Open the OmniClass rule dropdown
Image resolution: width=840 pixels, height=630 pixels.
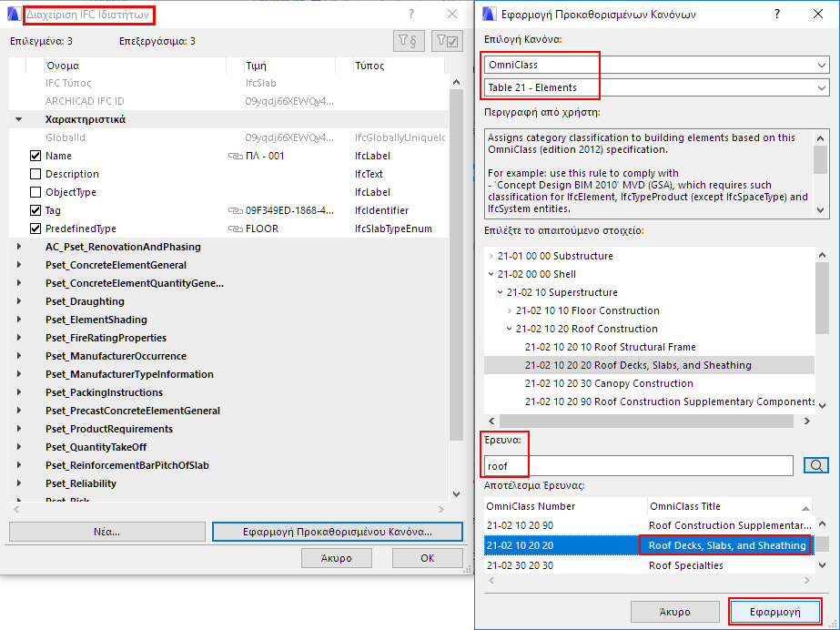[x=657, y=65]
